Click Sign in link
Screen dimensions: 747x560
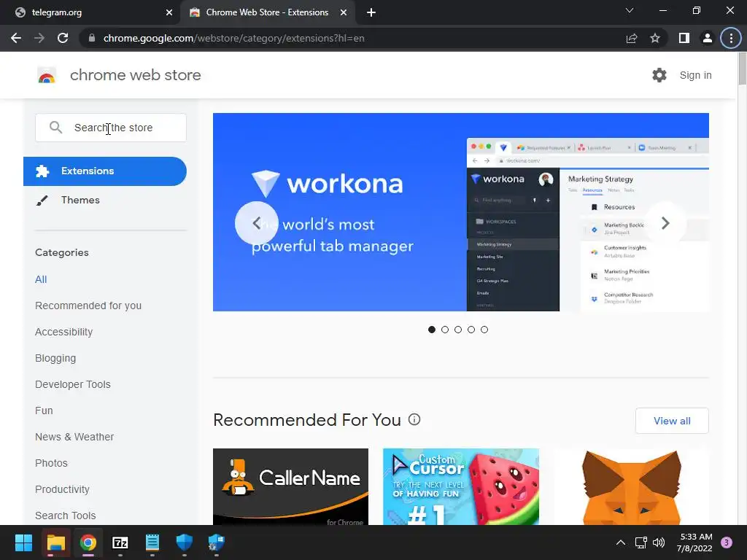click(x=695, y=75)
